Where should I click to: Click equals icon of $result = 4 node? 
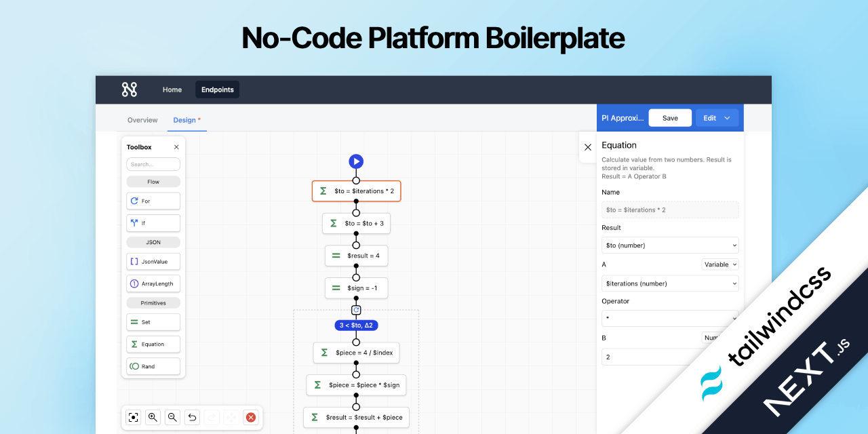pyautogui.click(x=336, y=256)
